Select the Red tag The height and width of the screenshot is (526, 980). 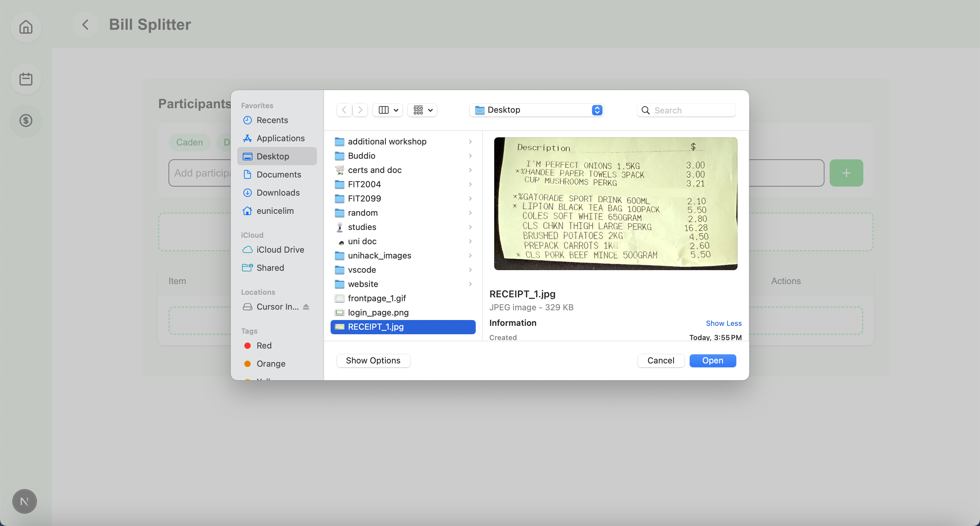[264, 346]
